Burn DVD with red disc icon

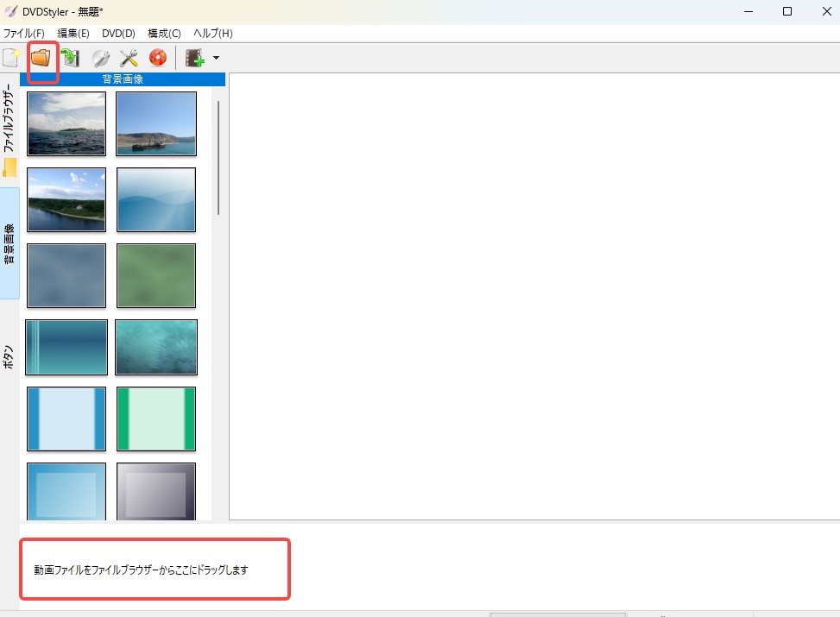pos(158,57)
